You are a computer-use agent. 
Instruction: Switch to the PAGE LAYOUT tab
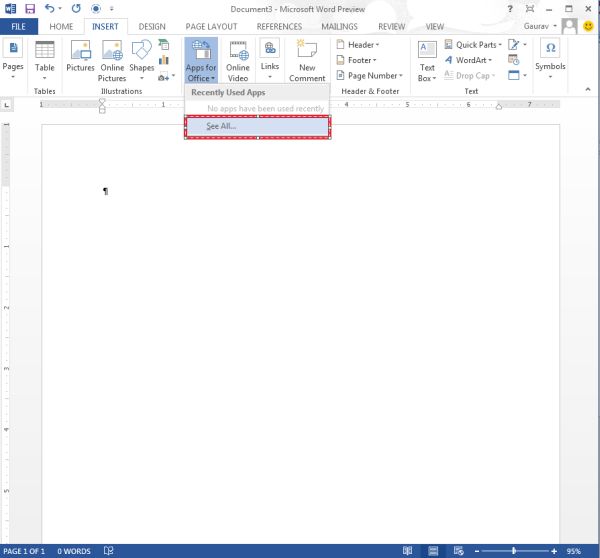point(211,26)
